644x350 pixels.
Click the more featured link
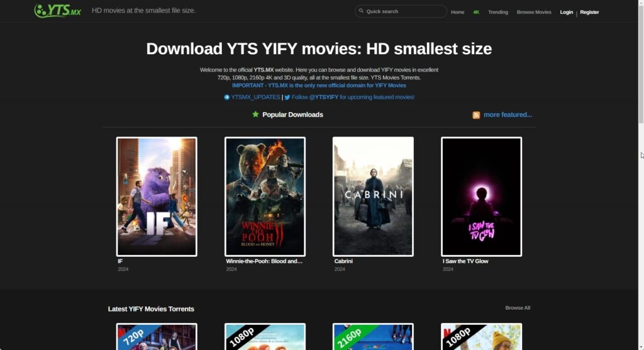[x=508, y=115]
